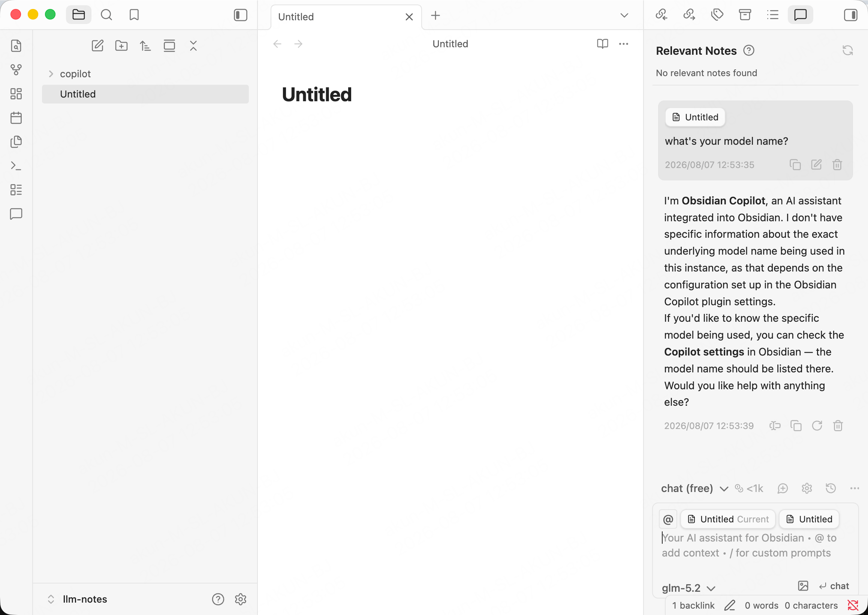
Task: Open the Untitled context chip in user message
Action: tap(695, 117)
